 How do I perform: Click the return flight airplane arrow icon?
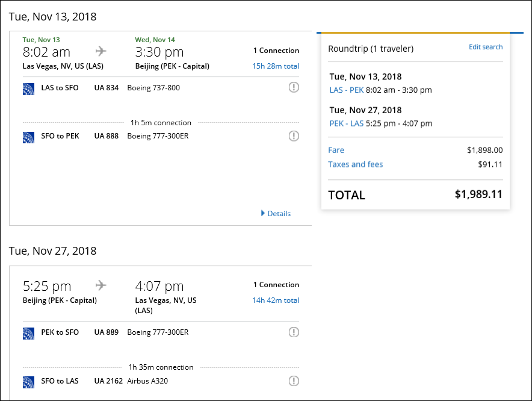coord(101,285)
